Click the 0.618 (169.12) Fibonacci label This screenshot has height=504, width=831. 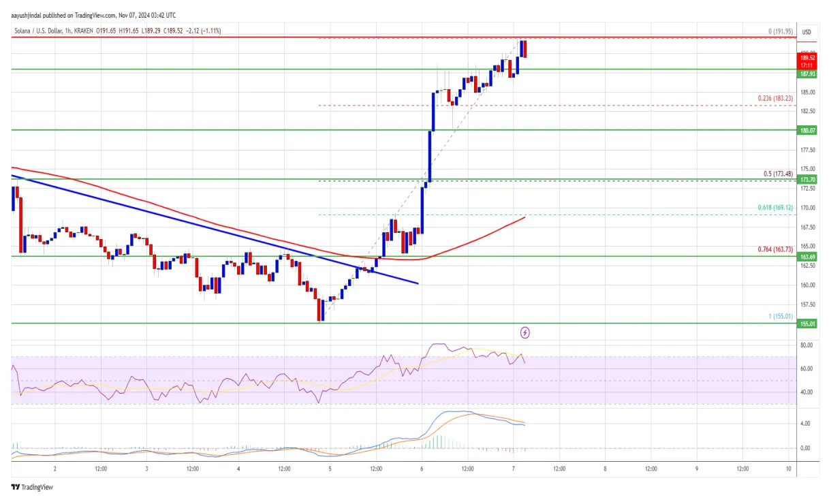pyautogui.click(x=776, y=208)
